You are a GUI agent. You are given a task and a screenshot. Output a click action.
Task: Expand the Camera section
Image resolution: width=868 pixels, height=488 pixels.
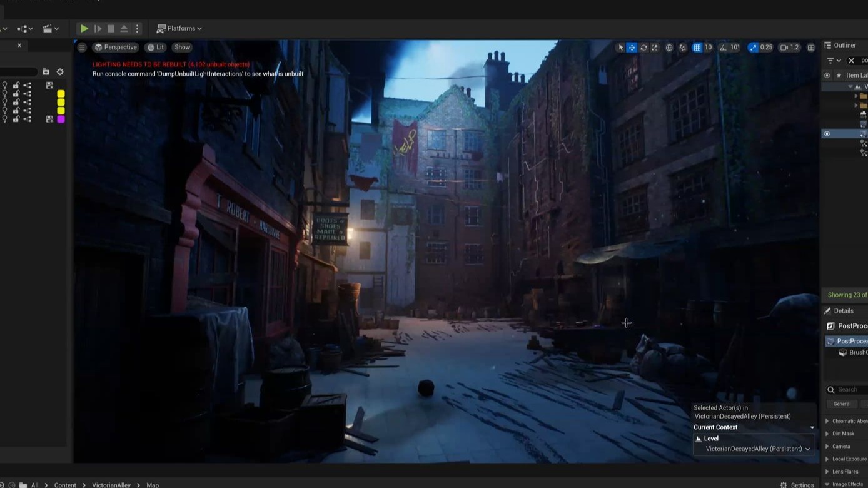(827, 447)
